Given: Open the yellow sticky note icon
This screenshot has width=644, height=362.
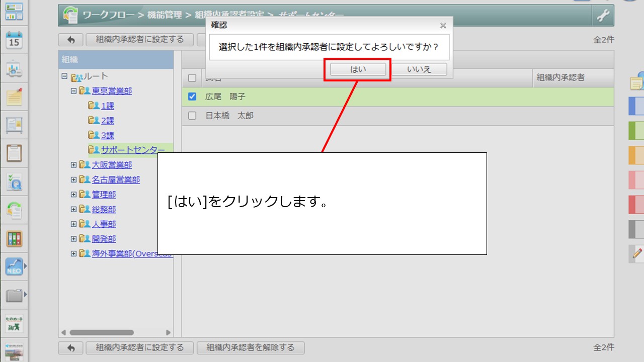Looking at the screenshot, I should click(x=637, y=80).
